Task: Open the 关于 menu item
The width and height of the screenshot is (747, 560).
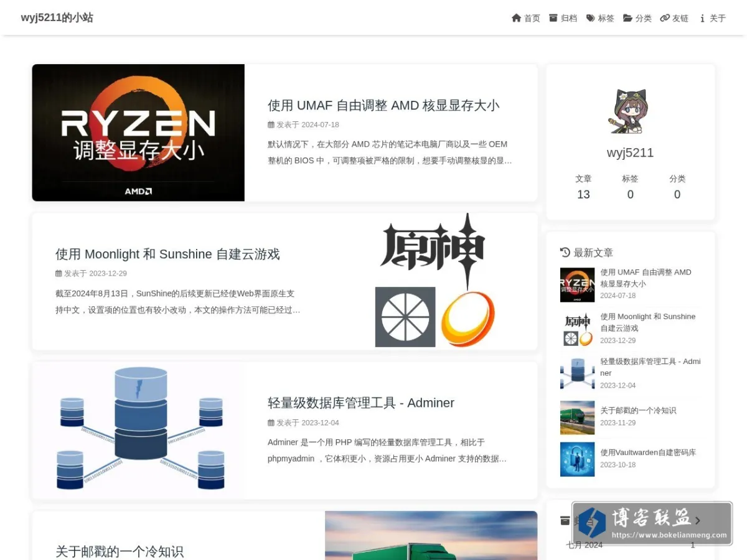Action: [x=718, y=18]
